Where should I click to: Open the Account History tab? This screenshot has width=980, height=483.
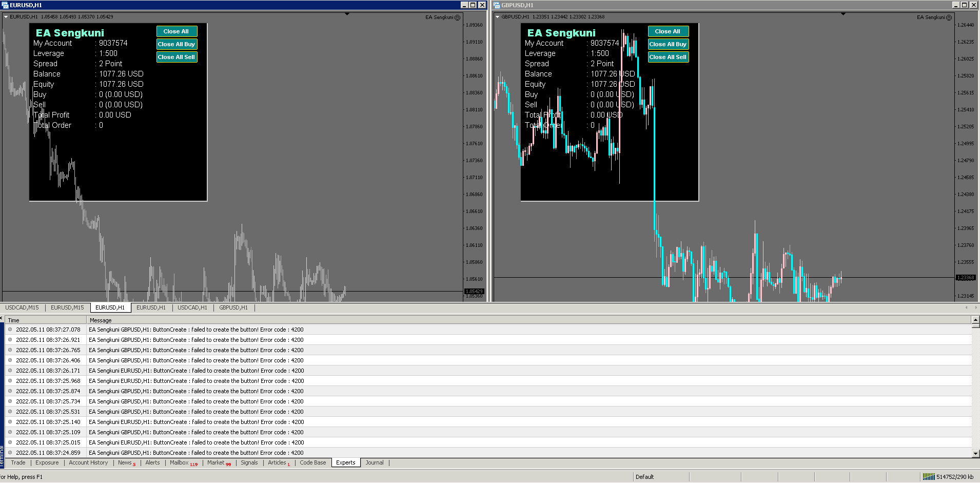[x=88, y=462]
